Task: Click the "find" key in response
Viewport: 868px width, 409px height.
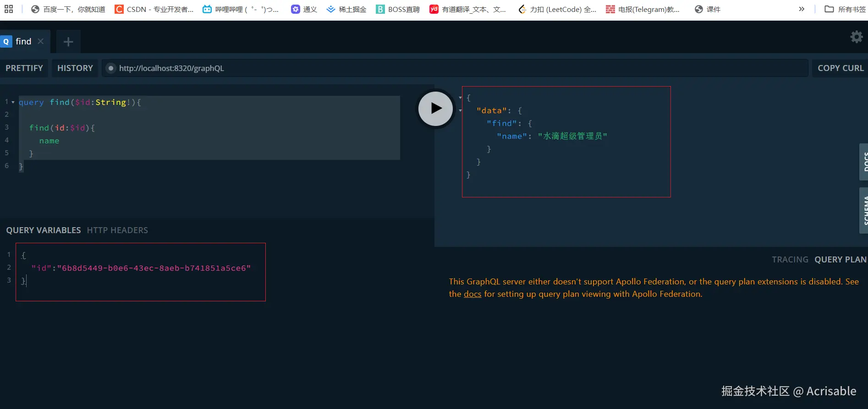Action: coord(501,123)
